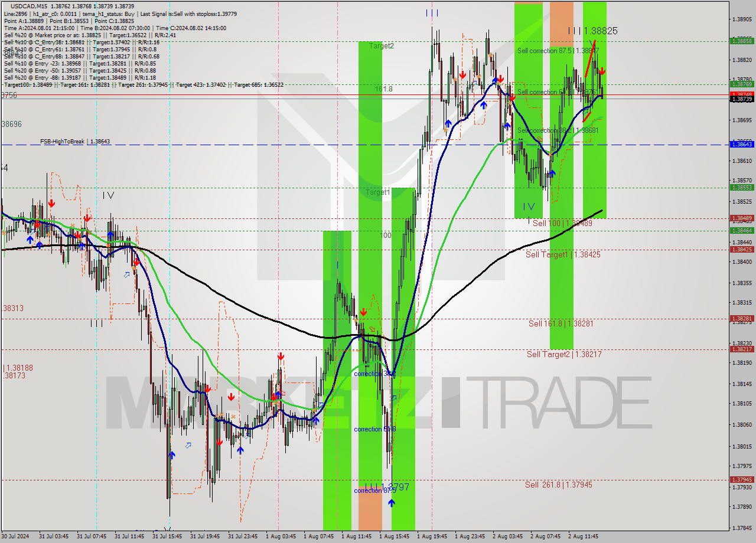Click the Target1 label on the chart

coord(378,192)
